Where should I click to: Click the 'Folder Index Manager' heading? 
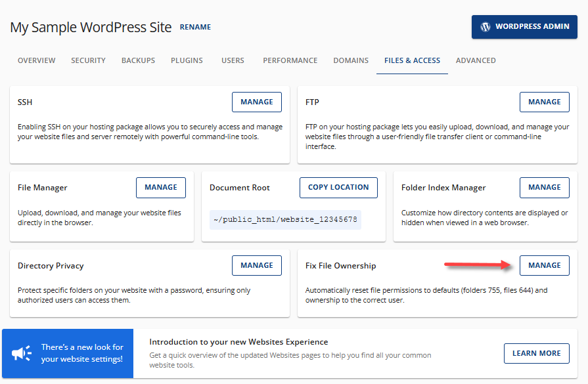click(x=443, y=188)
